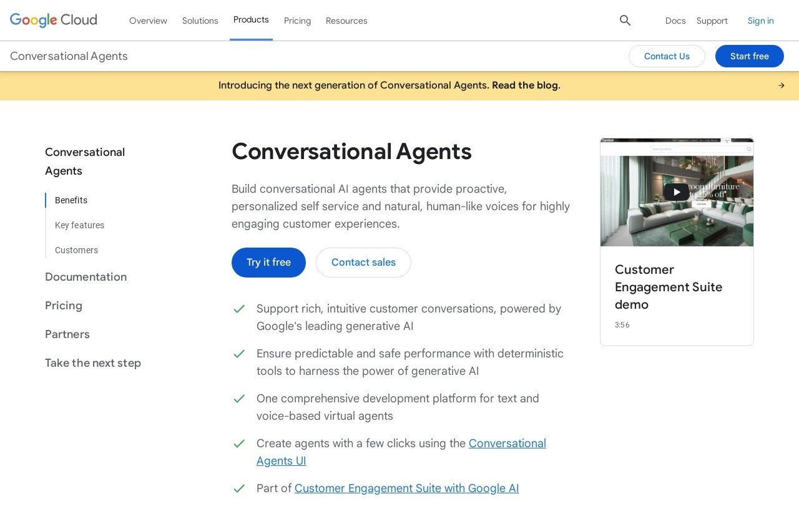Viewport: 799px width, 532px height.
Task: Jump to Customers in sidebar
Action: [76, 250]
